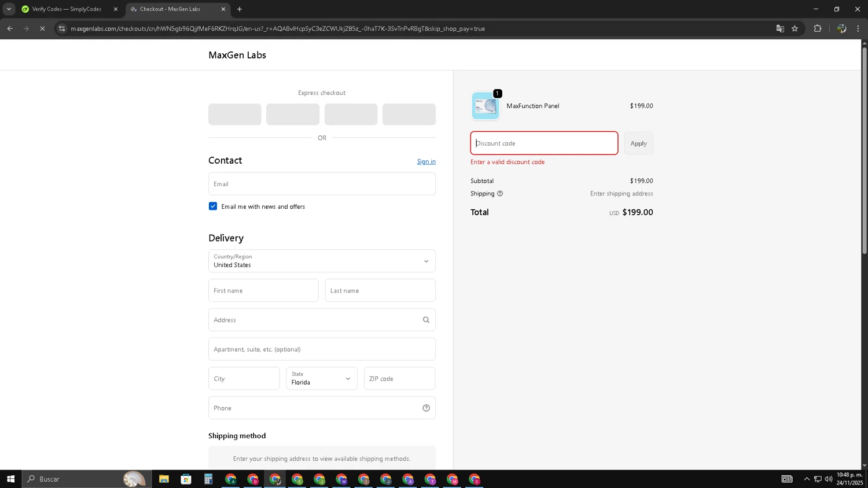Click the first express checkout placeholder button
This screenshot has height=488, width=868.
pyautogui.click(x=235, y=114)
